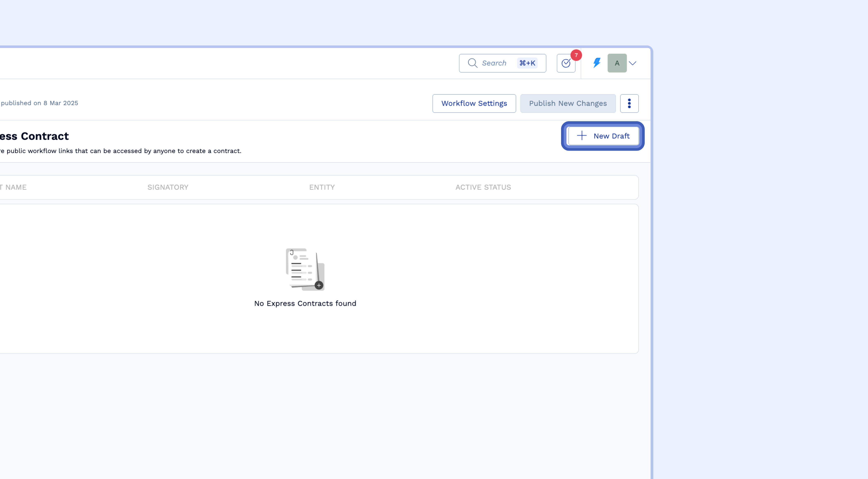Open the tasks checkmark icon
868x479 pixels.
point(566,63)
